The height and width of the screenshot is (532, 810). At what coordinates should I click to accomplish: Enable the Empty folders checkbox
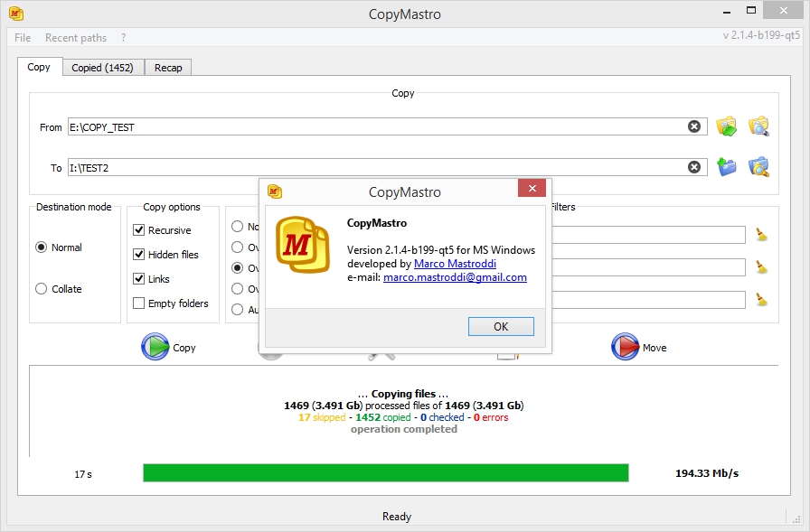(139, 303)
